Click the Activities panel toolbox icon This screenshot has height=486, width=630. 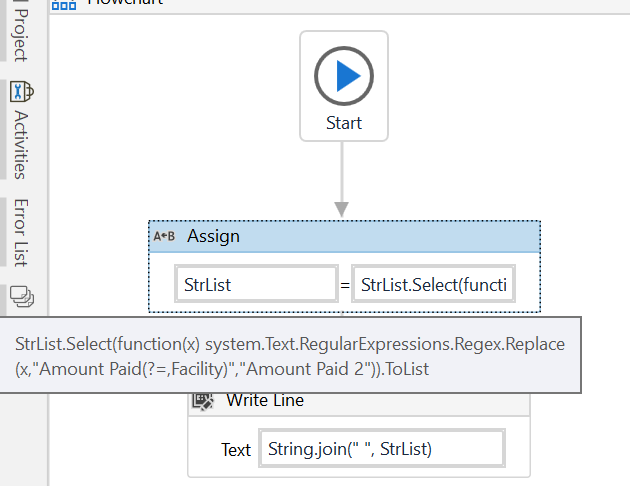(x=21, y=92)
